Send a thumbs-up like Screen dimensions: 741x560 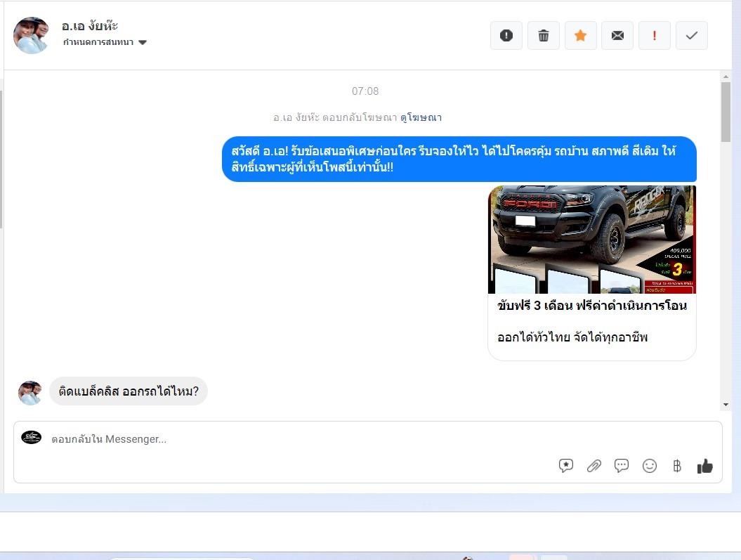[704, 466]
